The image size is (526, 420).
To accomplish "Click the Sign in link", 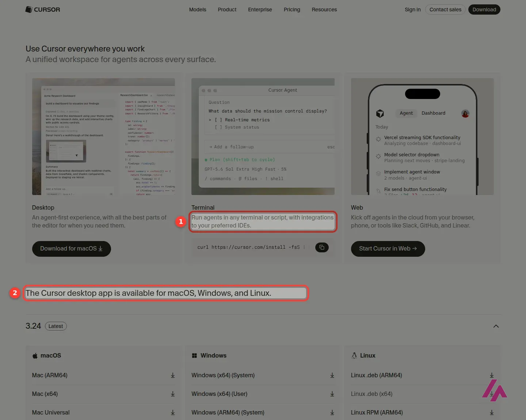I will tap(413, 9).
